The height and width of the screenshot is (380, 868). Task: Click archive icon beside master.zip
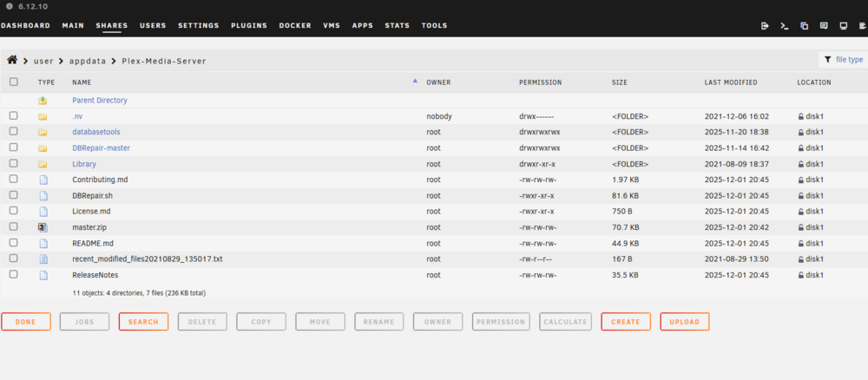[x=43, y=227]
